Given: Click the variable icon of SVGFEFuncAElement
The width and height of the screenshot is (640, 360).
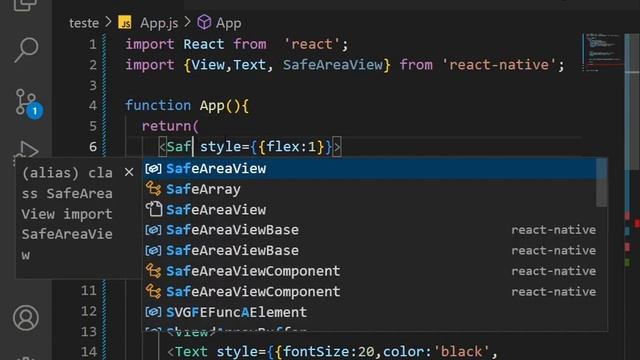Looking at the screenshot, I should tap(153, 312).
